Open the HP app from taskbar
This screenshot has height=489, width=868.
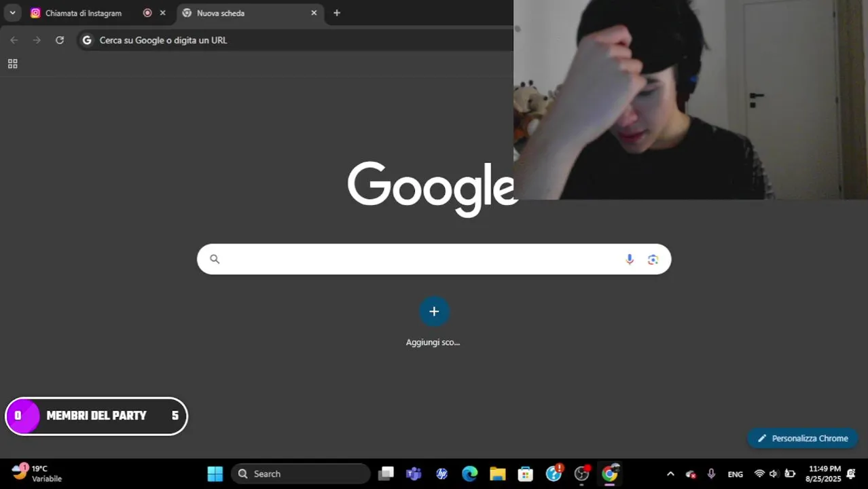(441, 473)
